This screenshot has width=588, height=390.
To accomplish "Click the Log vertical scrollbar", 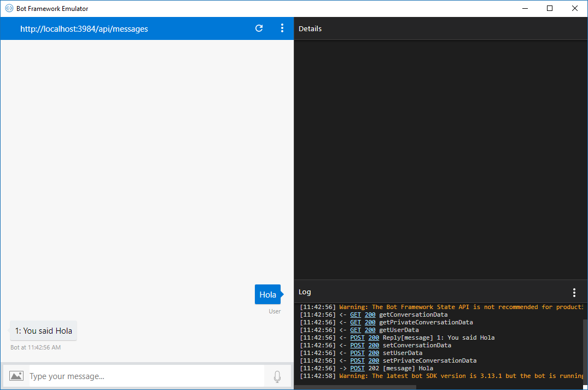I will pos(585,352).
